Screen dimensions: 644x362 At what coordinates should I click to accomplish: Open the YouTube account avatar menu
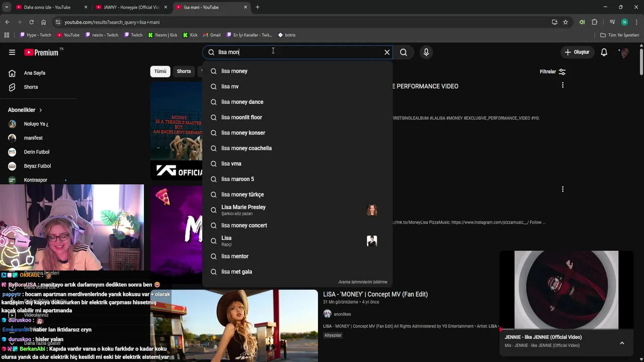[624, 52]
